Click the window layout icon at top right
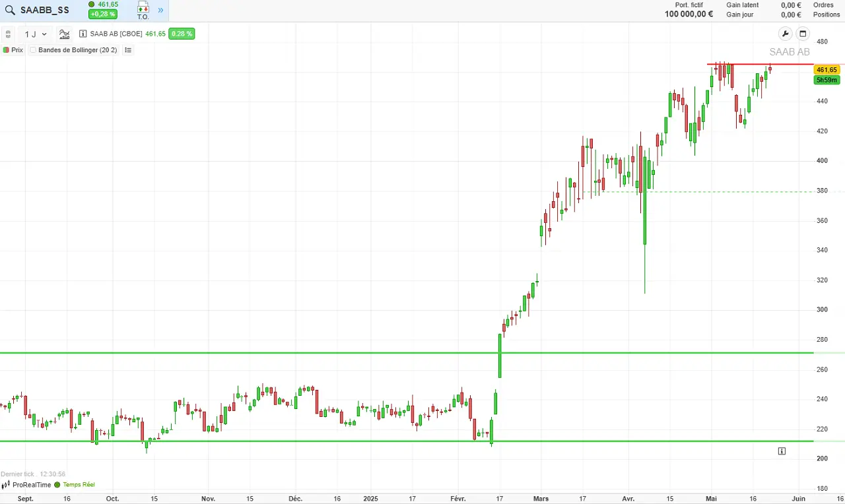The width and height of the screenshot is (845, 504). [x=803, y=34]
